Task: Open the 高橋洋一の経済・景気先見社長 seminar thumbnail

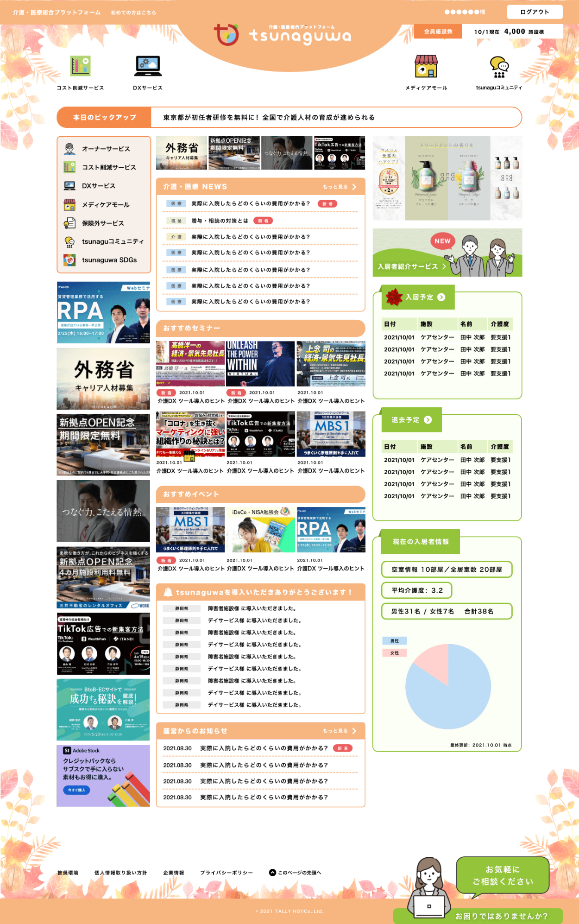Action: tap(190, 364)
